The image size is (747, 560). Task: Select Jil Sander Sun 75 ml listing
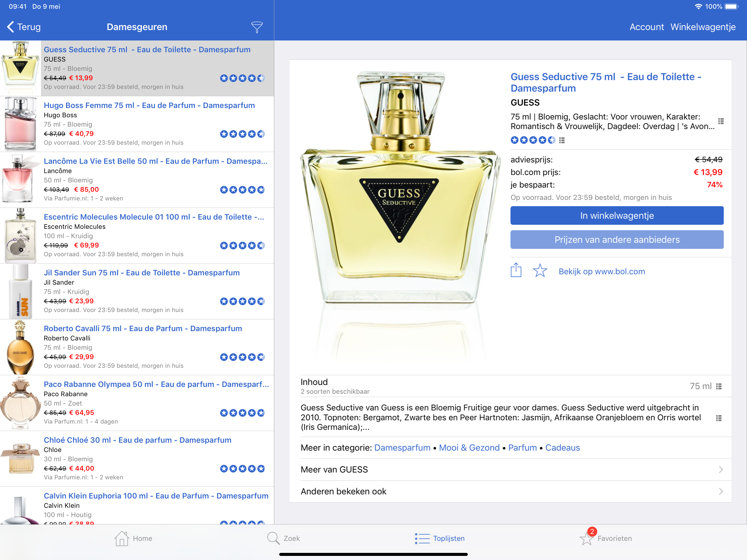(x=137, y=291)
